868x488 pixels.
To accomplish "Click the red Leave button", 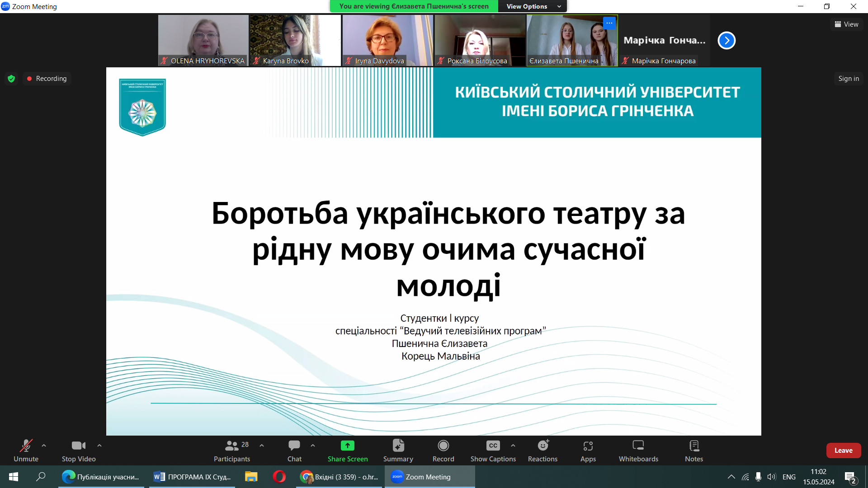I will [x=843, y=450].
